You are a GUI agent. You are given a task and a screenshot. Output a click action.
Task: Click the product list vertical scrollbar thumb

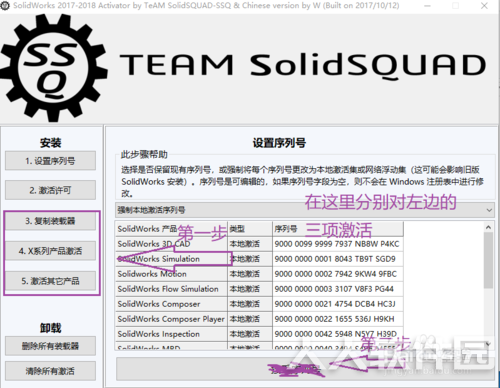tap(488, 260)
